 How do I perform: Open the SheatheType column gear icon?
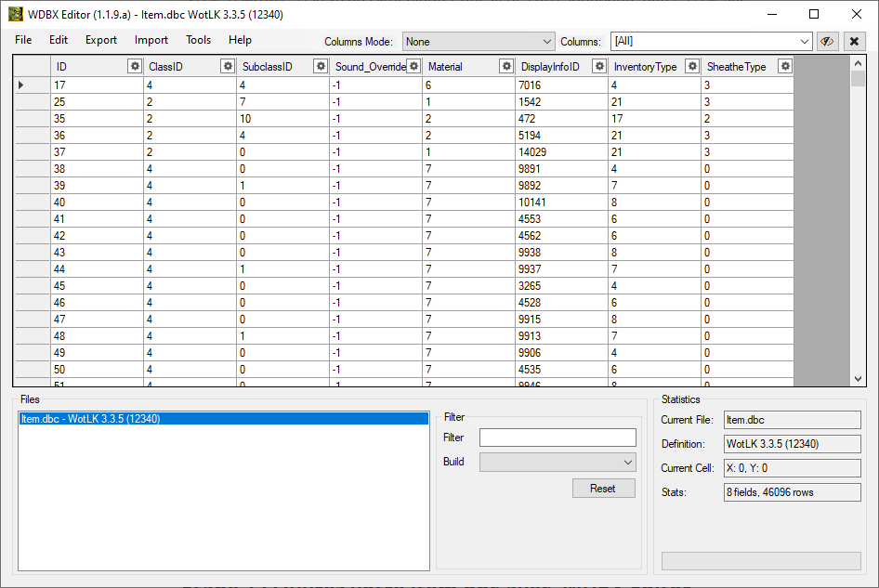click(x=785, y=66)
